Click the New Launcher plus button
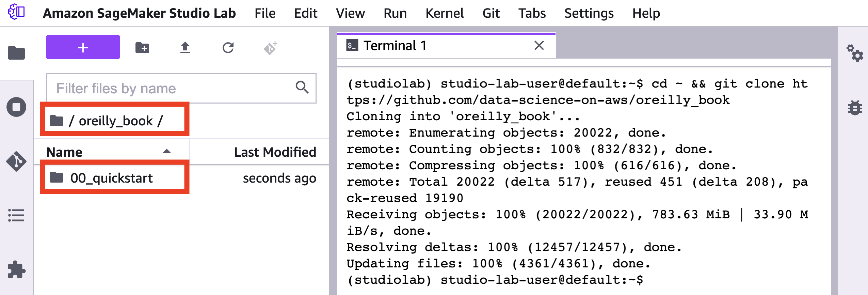The image size is (868, 295). pos(83,47)
